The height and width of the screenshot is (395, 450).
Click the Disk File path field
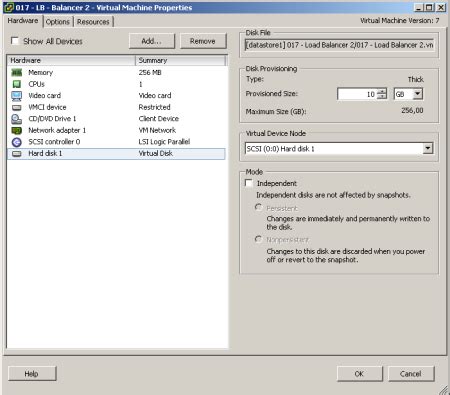click(x=339, y=45)
